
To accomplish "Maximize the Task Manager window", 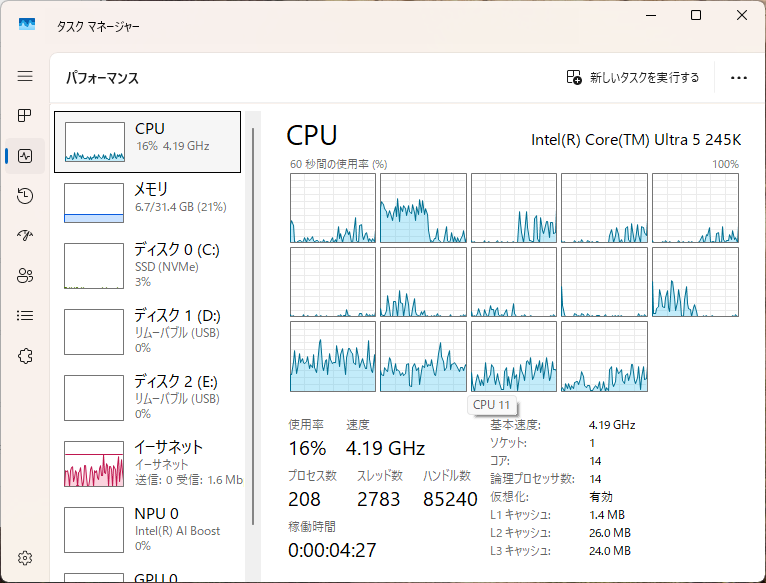I will tap(696, 16).
